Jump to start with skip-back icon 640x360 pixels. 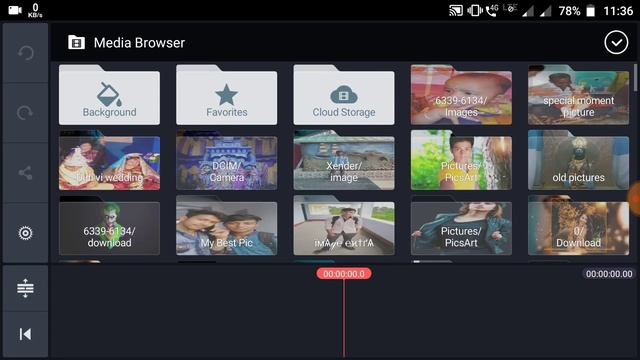pos(25,334)
